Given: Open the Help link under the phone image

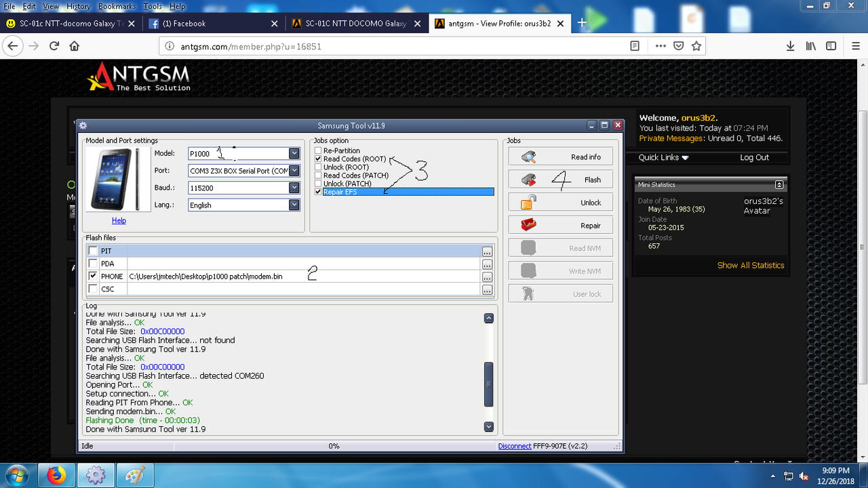Looking at the screenshot, I should point(119,220).
